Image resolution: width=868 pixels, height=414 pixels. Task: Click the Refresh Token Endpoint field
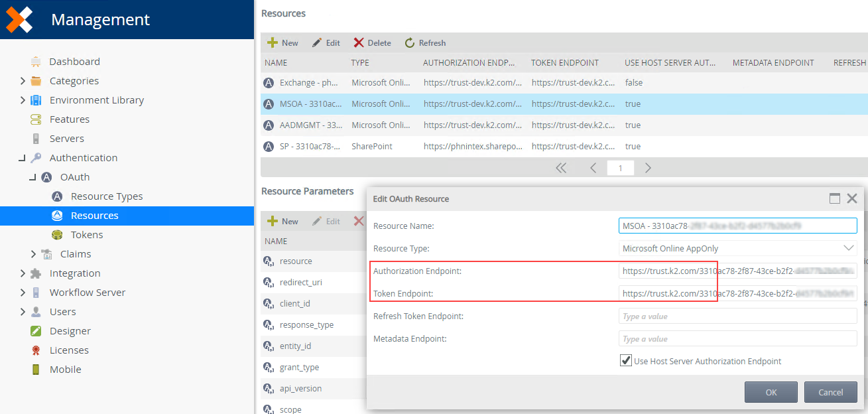pyautogui.click(x=737, y=316)
